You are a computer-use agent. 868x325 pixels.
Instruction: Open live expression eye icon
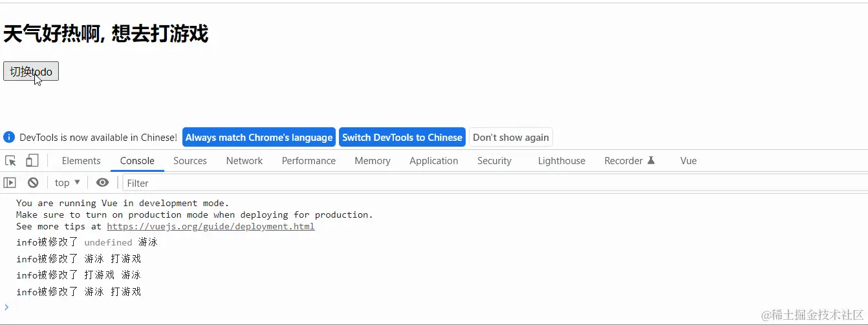pyautogui.click(x=102, y=183)
